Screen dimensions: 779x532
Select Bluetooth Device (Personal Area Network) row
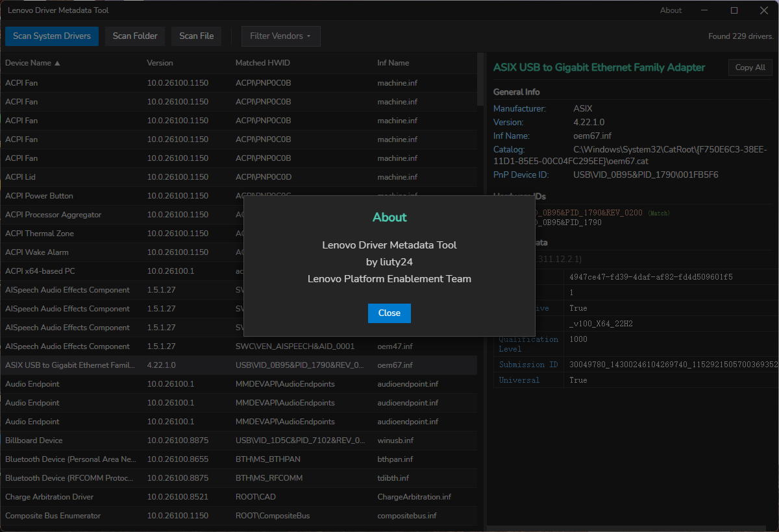238,459
